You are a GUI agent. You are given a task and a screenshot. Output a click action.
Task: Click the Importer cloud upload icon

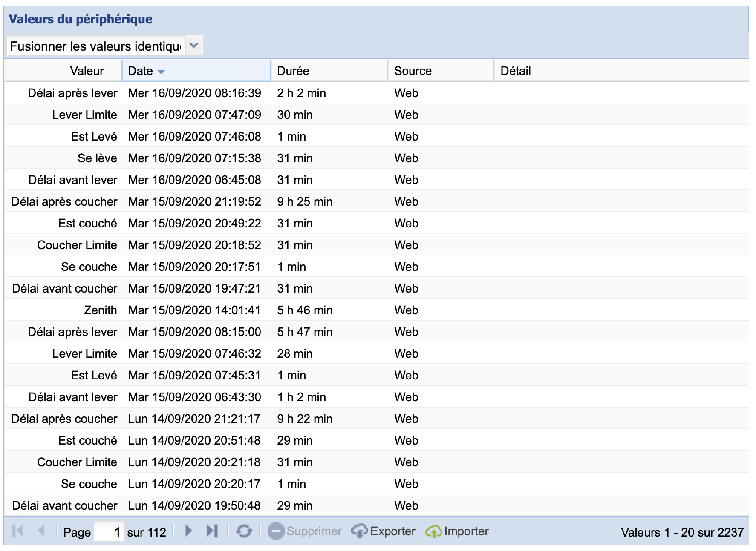point(433,531)
